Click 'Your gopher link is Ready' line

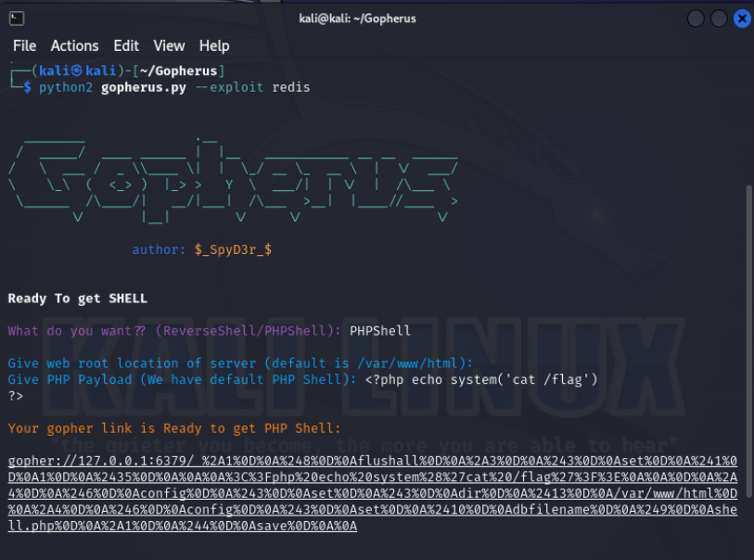(x=174, y=428)
